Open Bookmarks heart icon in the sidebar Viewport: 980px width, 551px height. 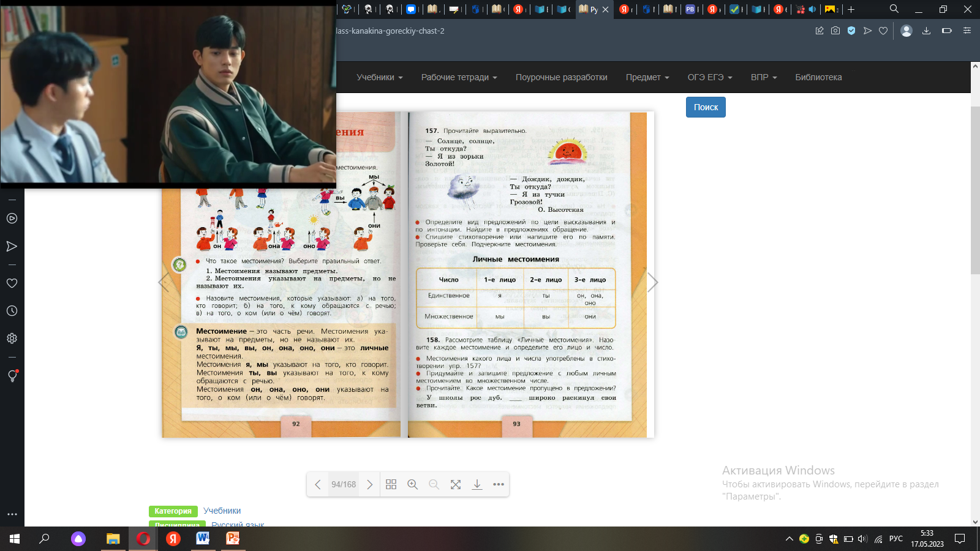point(12,283)
